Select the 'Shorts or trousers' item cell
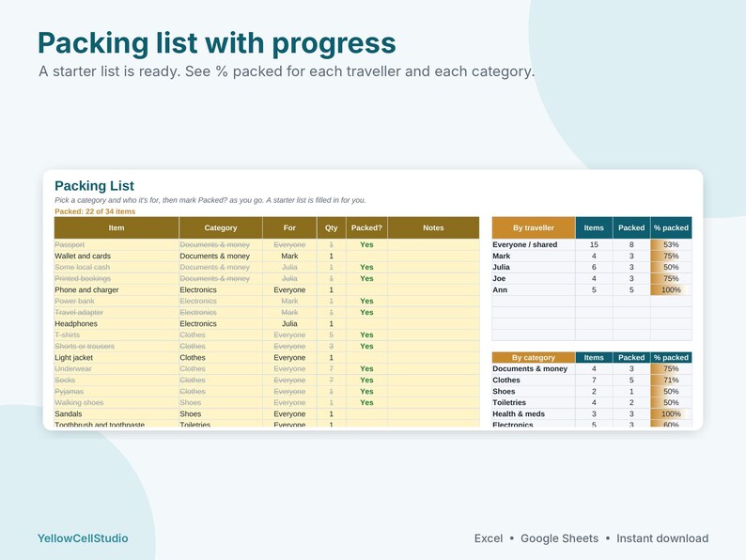 click(117, 347)
